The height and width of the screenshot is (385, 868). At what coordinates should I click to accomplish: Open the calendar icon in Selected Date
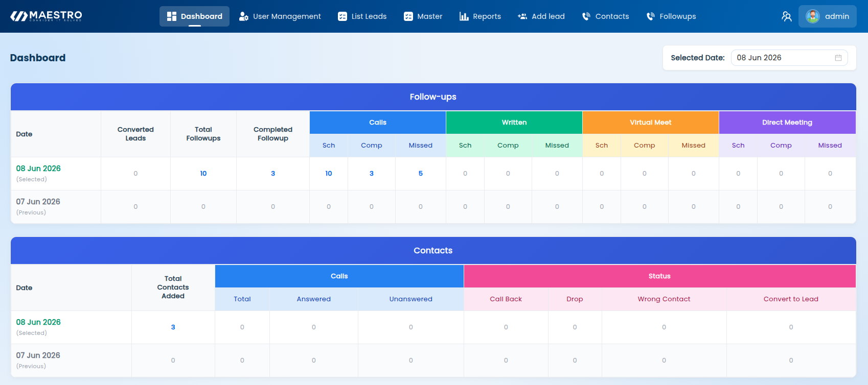click(x=838, y=58)
